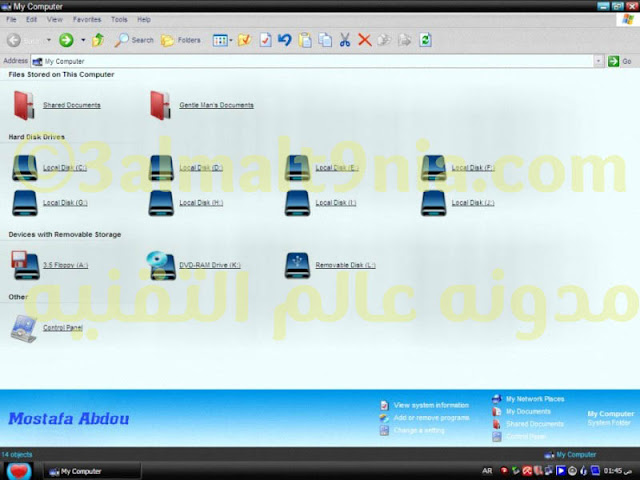The image size is (640, 480).
Task: Click the '14 objects' status text
Action: [x=17, y=454]
